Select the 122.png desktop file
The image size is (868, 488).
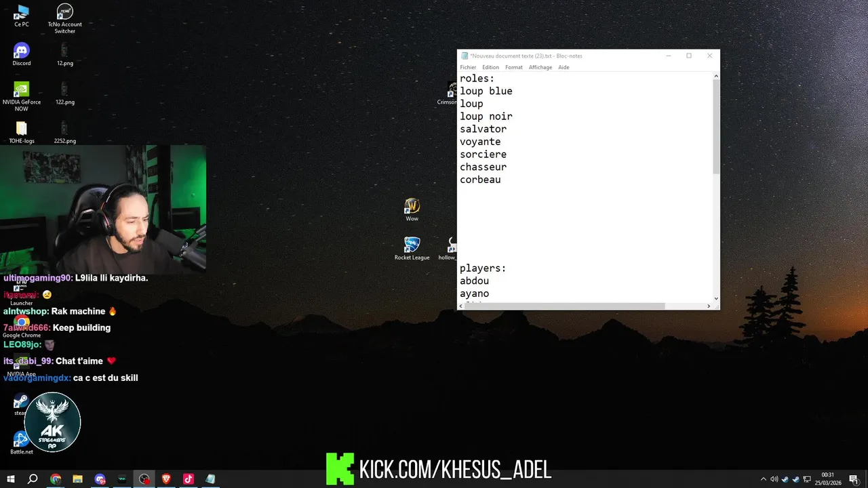click(64, 94)
